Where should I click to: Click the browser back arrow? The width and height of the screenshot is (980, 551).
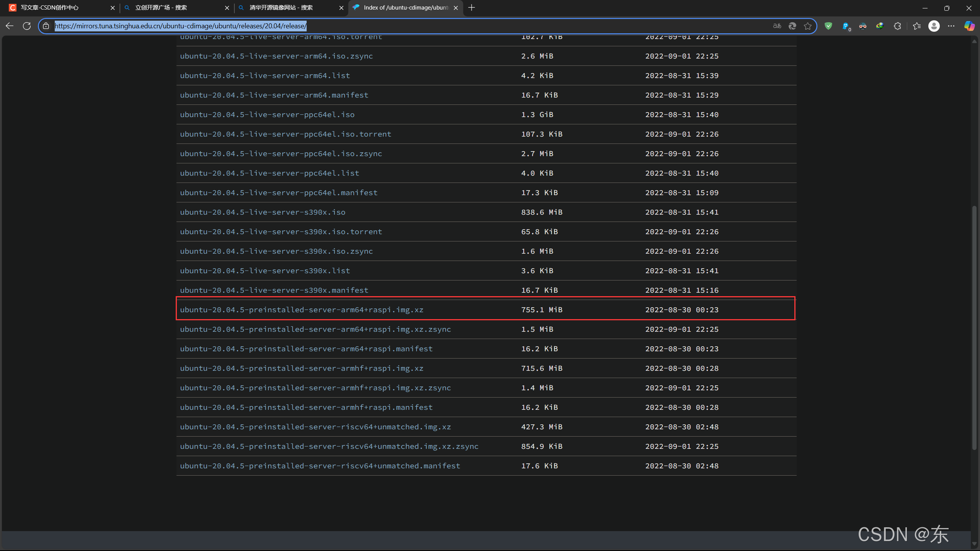click(10, 26)
